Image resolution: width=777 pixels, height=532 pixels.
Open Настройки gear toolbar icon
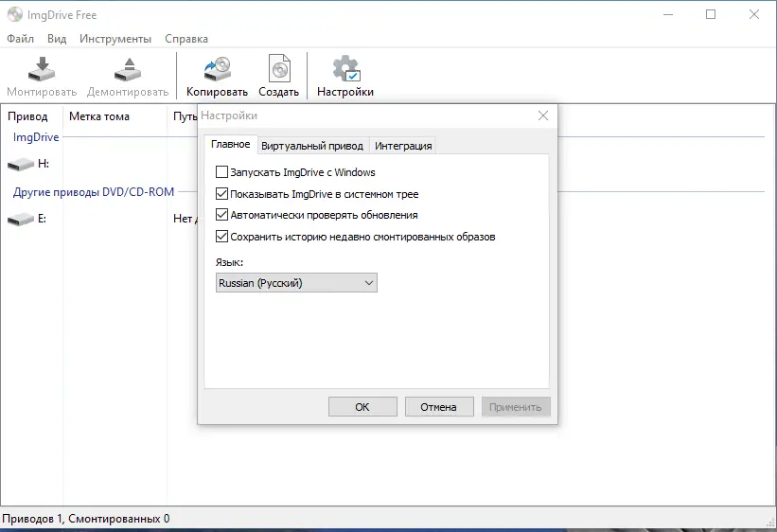[345, 68]
